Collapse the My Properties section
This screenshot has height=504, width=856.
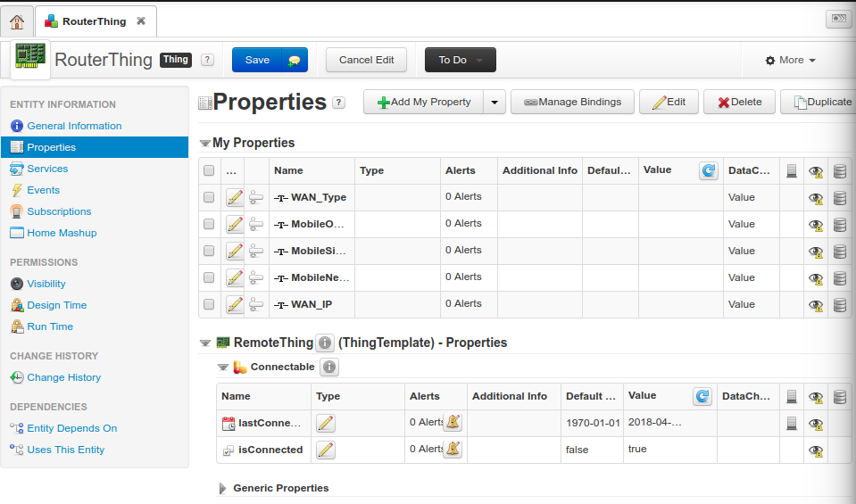204,143
